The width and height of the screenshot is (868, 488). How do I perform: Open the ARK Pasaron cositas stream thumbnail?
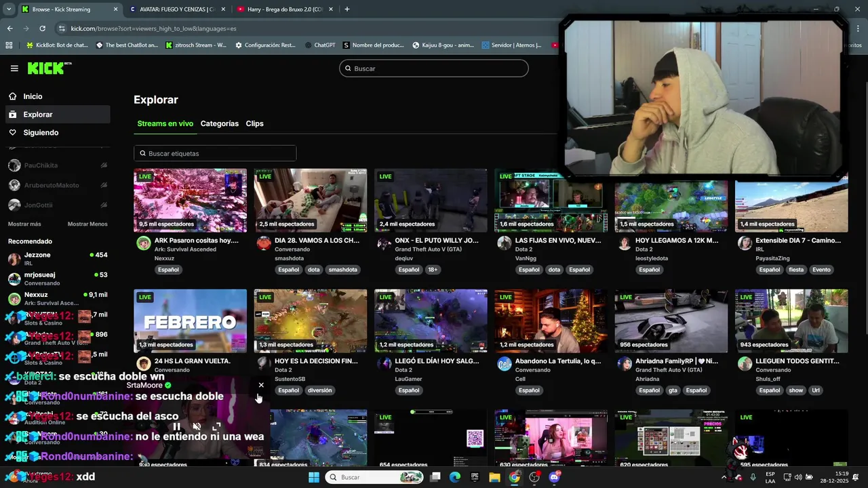coord(190,201)
